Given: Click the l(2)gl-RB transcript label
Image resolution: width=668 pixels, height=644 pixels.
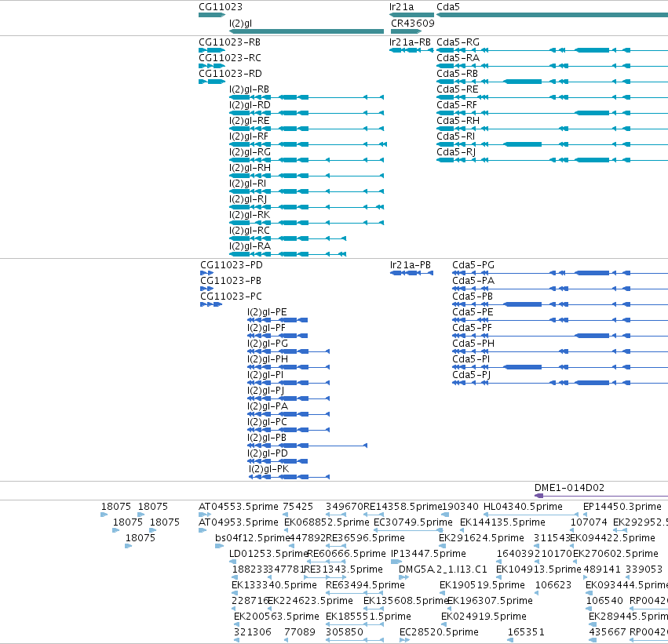Looking at the screenshot, I should coord(249,89).
